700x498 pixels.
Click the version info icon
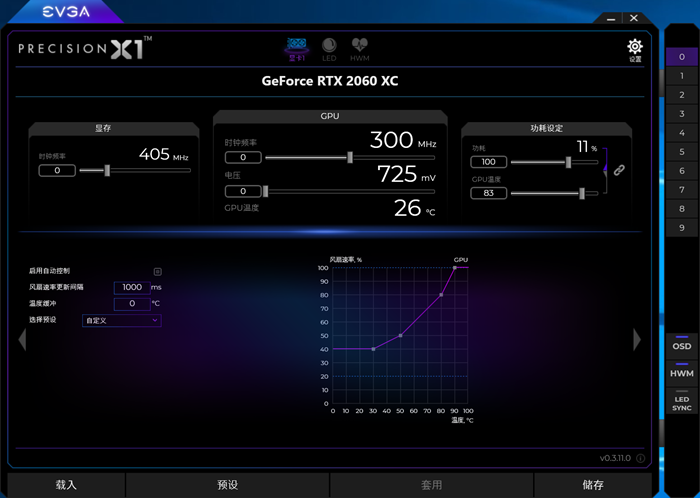(x=640, y=458)
